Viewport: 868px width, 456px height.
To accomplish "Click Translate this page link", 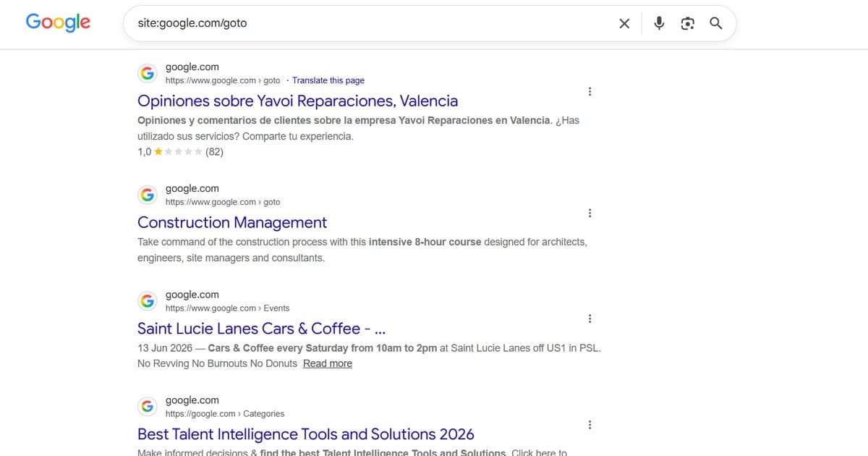I will click(x=328, y=80).
